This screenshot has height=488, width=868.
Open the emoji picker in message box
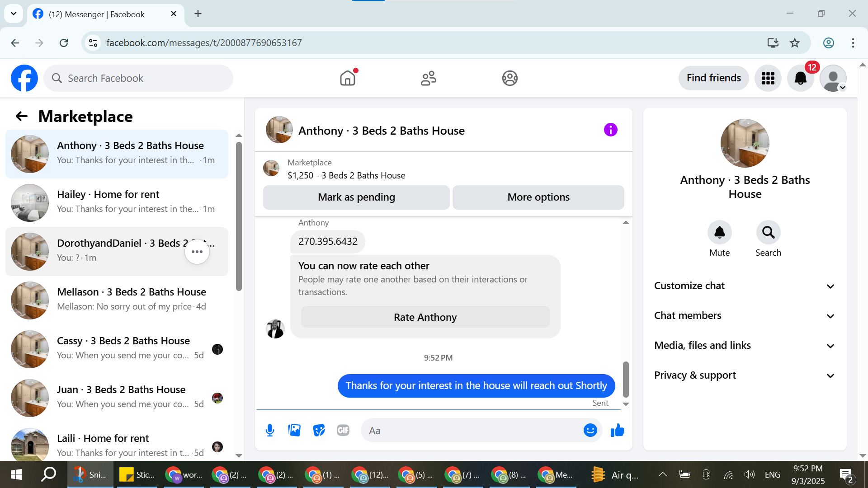tap(590, 431)
